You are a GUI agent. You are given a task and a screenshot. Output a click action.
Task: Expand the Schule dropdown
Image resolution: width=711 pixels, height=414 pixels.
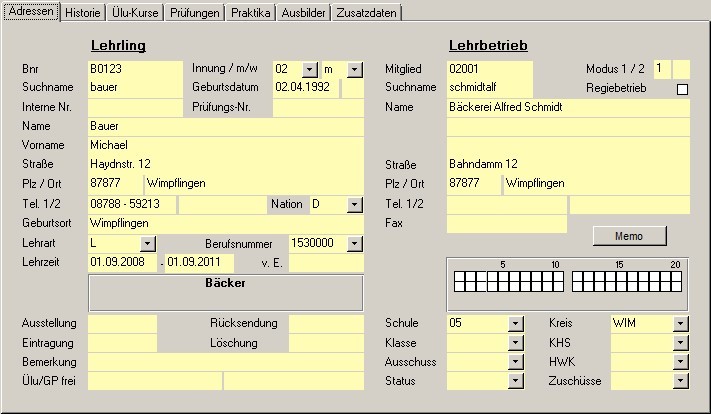point(516,324)
